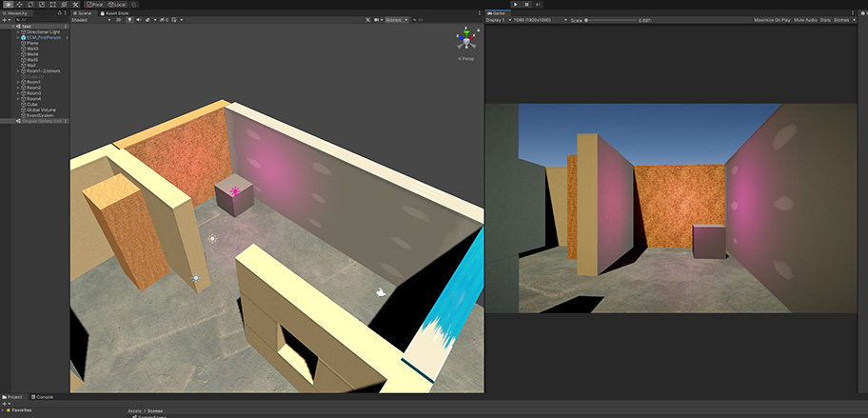Viewport: 868px width, 418px height.
Task: Pause the game playback
Action: click(526, 4)
